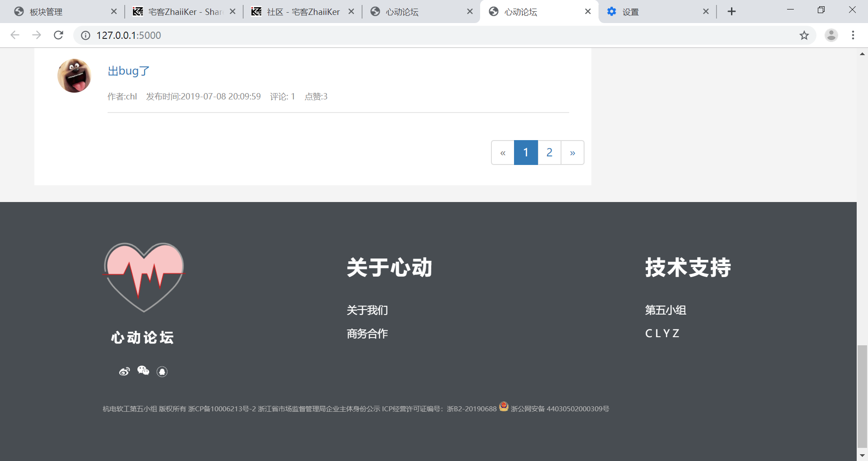
Task: Open the 浙公网安备 police badge icon
Action: coord(504,406)
